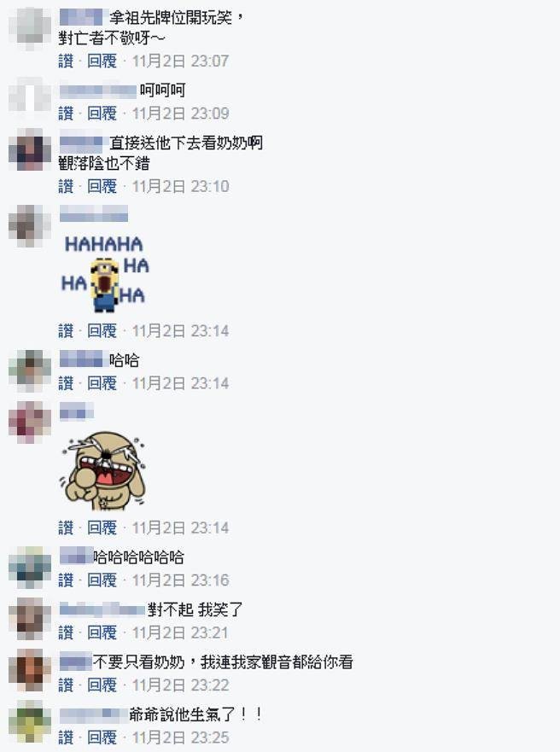Screen dimensions: 560x752
Task: Open timestamp 11月2日 23:10
Action: tap(180, 186)
